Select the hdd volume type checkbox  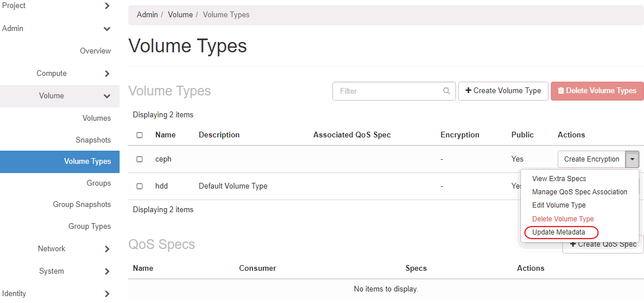coord(140,186)
